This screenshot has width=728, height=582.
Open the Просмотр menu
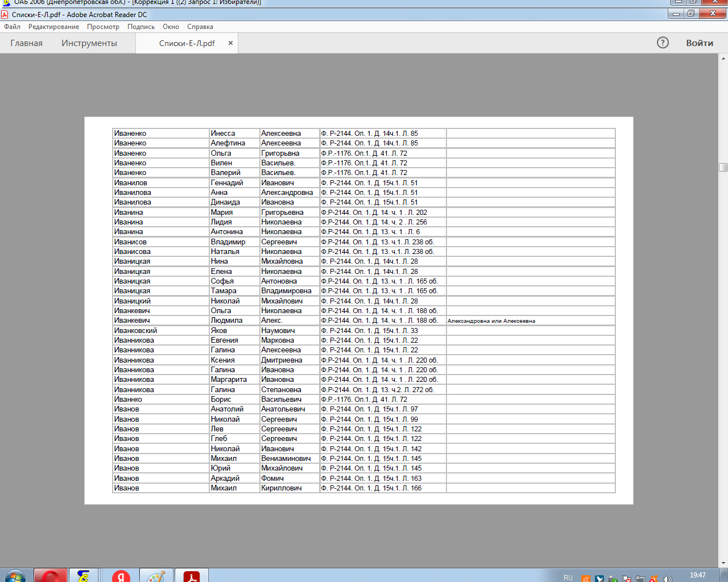pyautogui.click(x=103, y=27)
